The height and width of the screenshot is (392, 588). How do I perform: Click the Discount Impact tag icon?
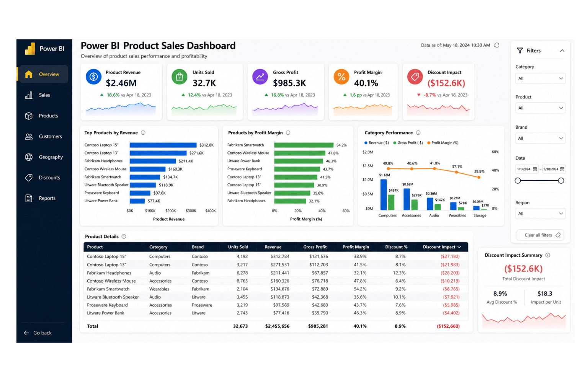pos(415,77)
